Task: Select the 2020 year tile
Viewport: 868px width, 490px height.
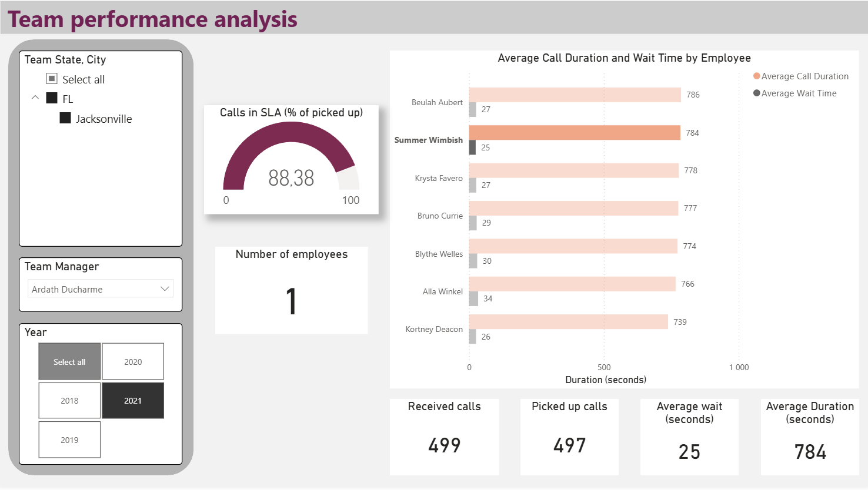Action: [x=133, y=362]
